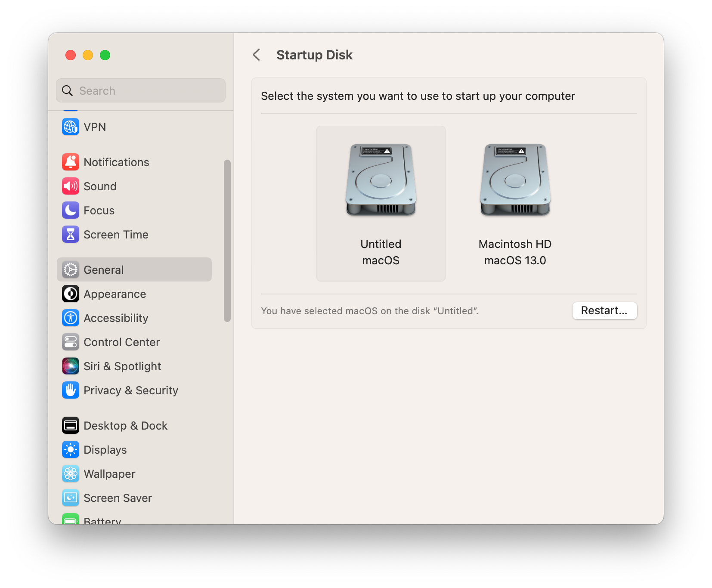Click the Appearance icon in sidebar

[x=71, y=294]
